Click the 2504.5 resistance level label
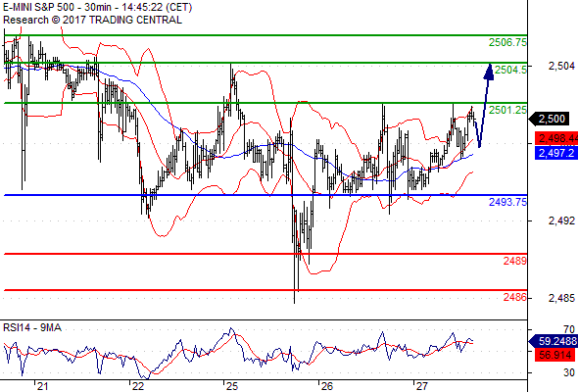The width and height of the screenshot is (578, 392). coord(510,70)
